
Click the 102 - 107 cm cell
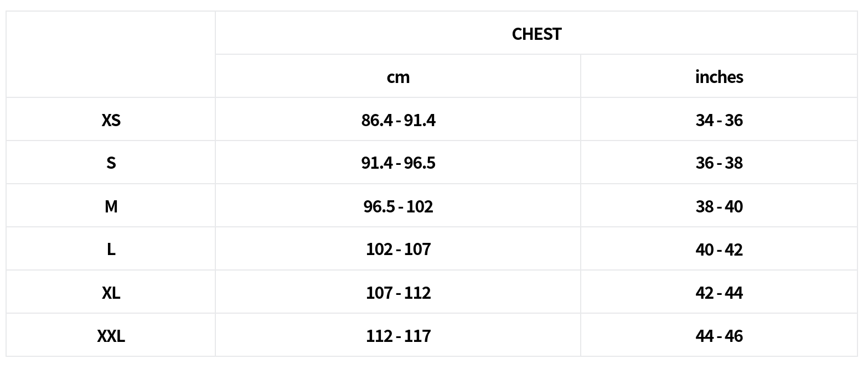(398, 250)
